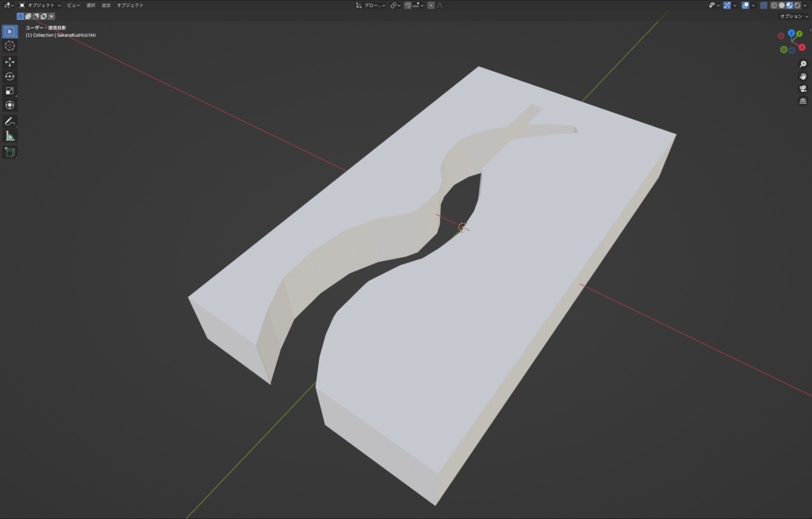The width and height of the screenshot is (812, 519).
Task: Click the hand pan view icon
Action: [x=802, y=76]
